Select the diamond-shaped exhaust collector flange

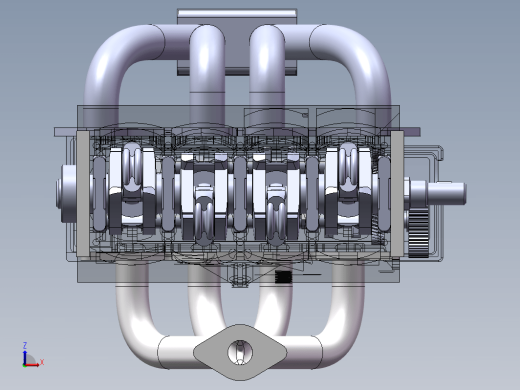[x=240, y=352]
